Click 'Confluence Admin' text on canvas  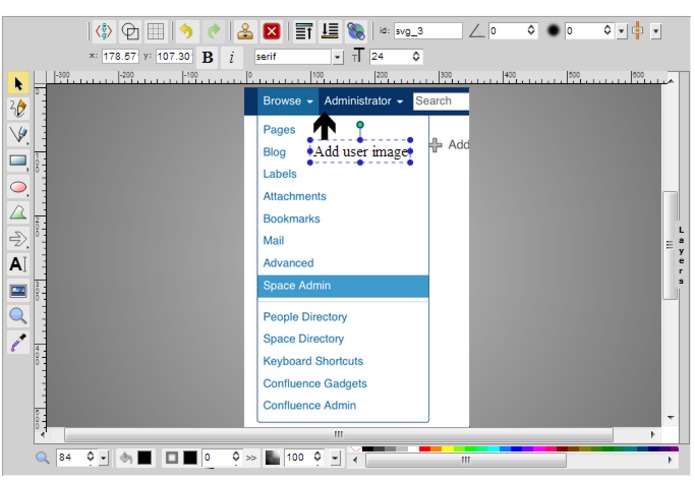[309, 405]
